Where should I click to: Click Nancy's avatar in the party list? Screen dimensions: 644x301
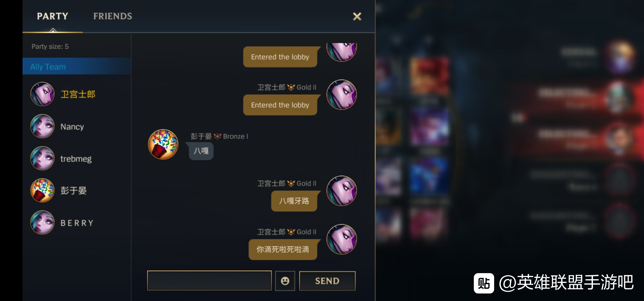click(42, 126)
